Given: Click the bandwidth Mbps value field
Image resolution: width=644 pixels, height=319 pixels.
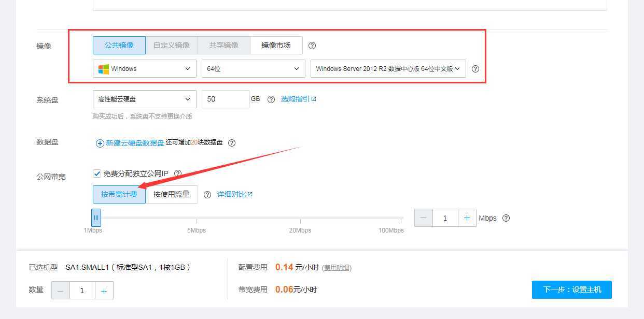Looking at the screenshot, I should (x=445, y=218).
